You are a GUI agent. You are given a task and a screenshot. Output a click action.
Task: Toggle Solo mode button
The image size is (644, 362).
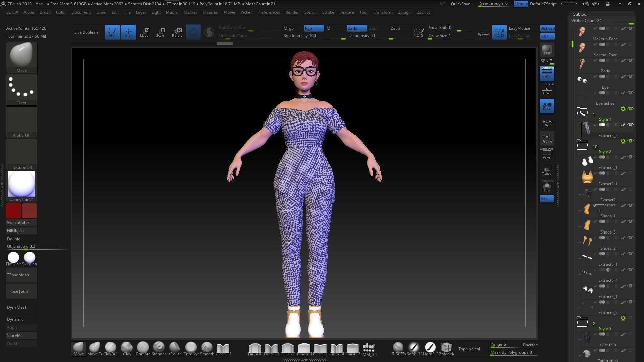[x=547, y=186]
